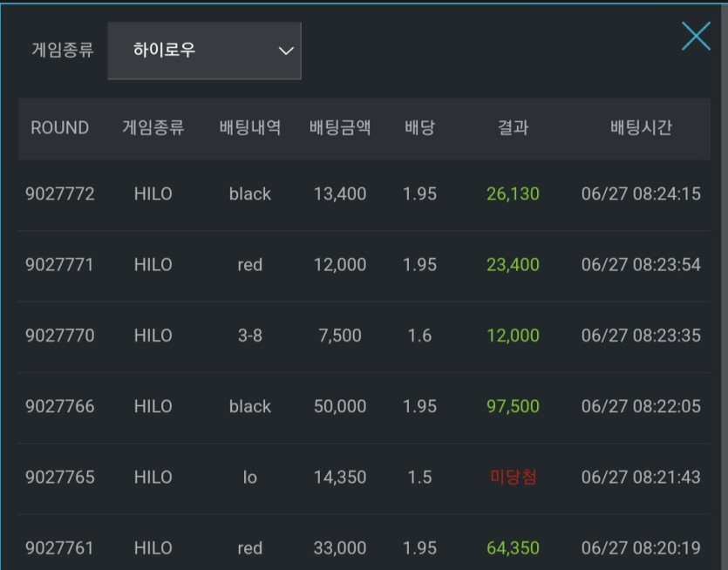Click the result 97,500

tap(513, 407)
